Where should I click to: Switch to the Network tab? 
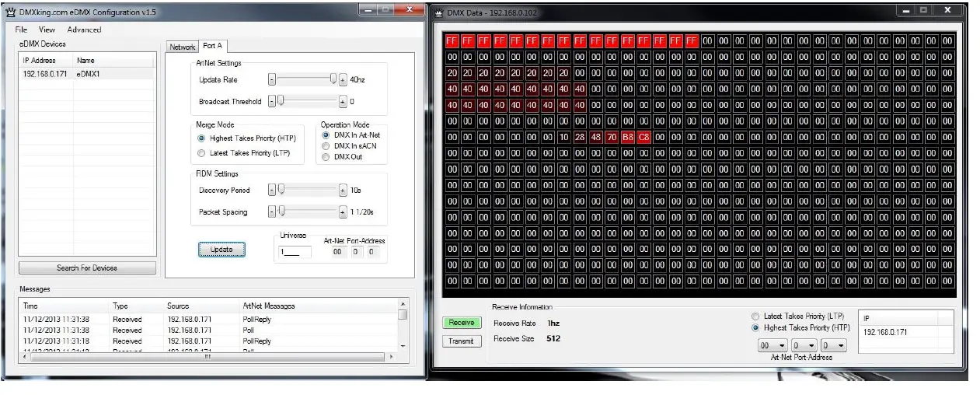[x=183, y=47]
